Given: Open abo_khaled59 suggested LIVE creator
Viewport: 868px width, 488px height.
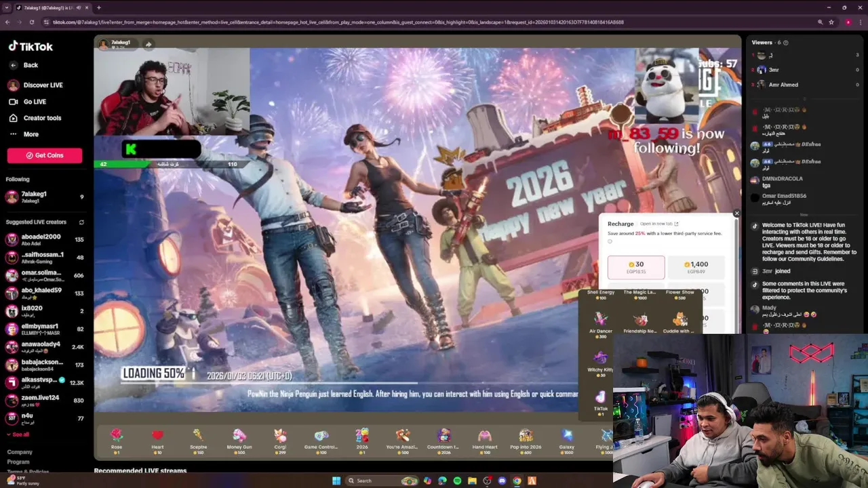Looking at the screenshot, I should coord(45,293).
